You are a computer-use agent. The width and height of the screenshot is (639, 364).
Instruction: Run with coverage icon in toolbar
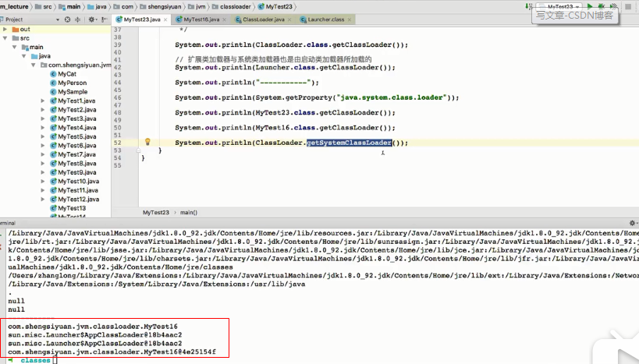coord(613,6)
